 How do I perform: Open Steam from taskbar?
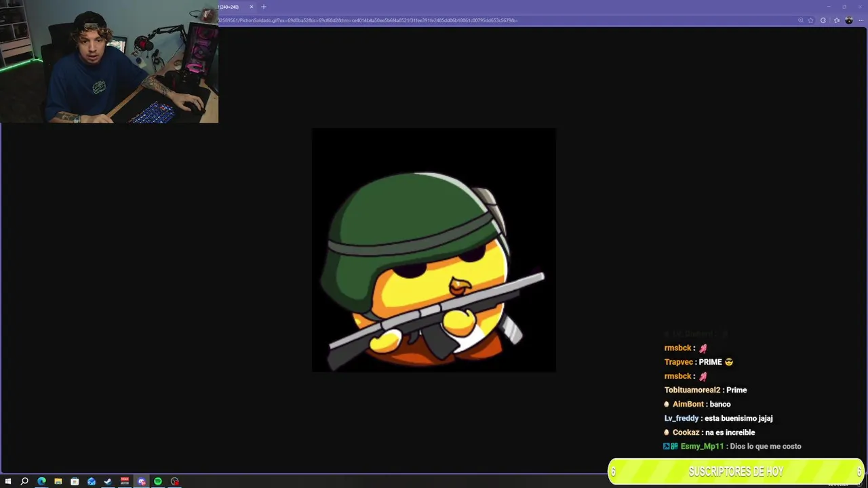(108, 481)
